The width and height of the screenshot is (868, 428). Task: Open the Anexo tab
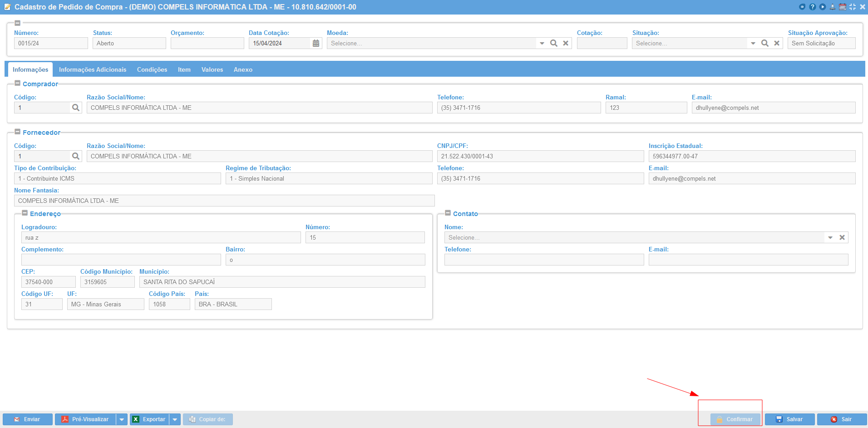(243, 69)
